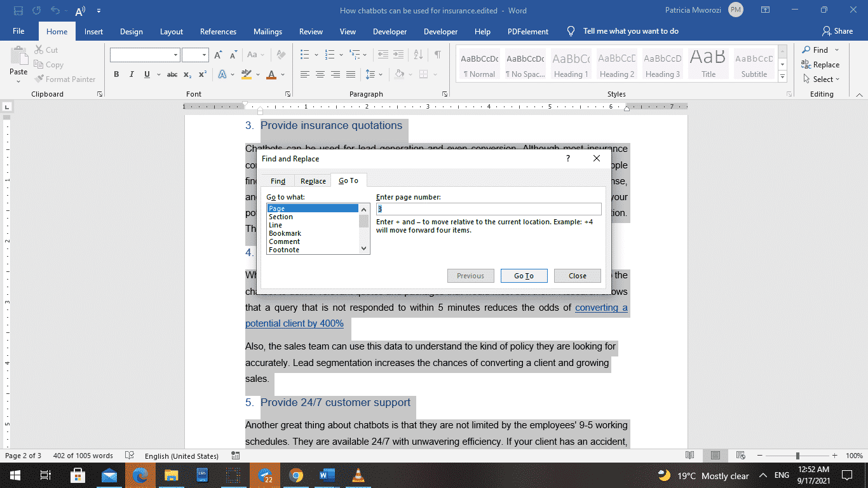Toggle italic formatting
Viewport: 868px width, 488px height.
pyautogui.click(x=131, y=74)
